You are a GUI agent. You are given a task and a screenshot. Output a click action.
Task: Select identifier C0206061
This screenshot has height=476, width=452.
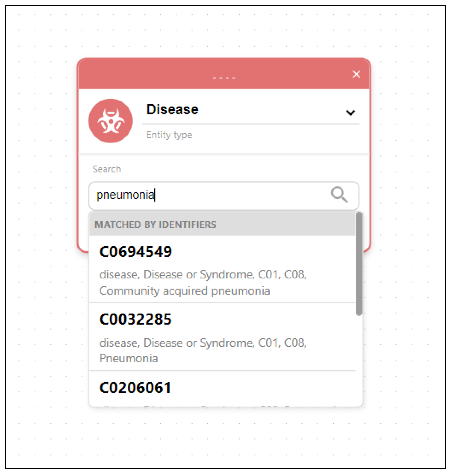pos(135,388)
